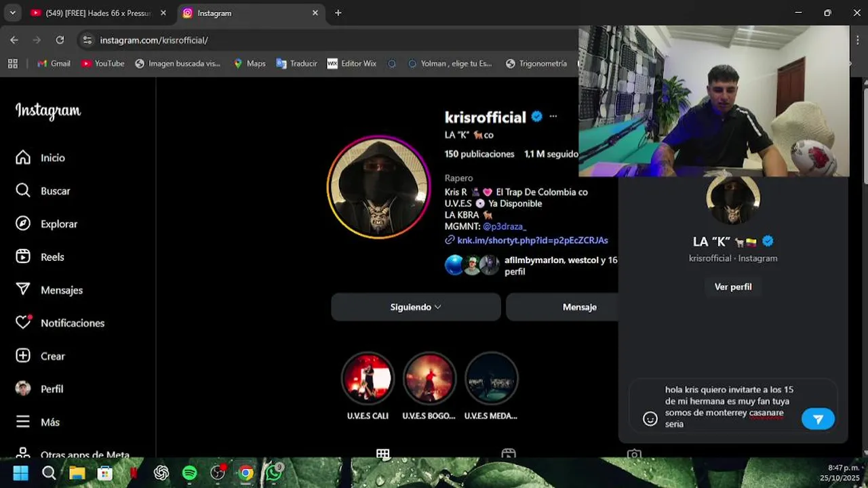Image resolution: width=868 pixels, height=488 pixels.
Task: Open the U.V.E.S MEDA... story highlight
Action: click(491, 378)
